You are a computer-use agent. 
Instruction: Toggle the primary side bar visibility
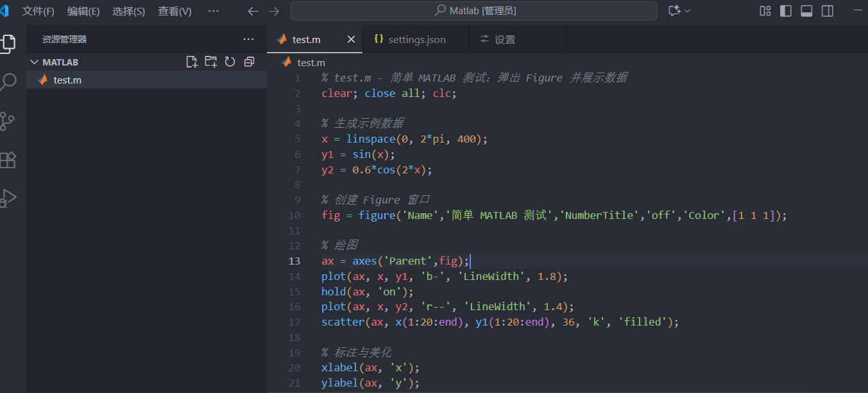pyautogui.click(x=785, y=11)
